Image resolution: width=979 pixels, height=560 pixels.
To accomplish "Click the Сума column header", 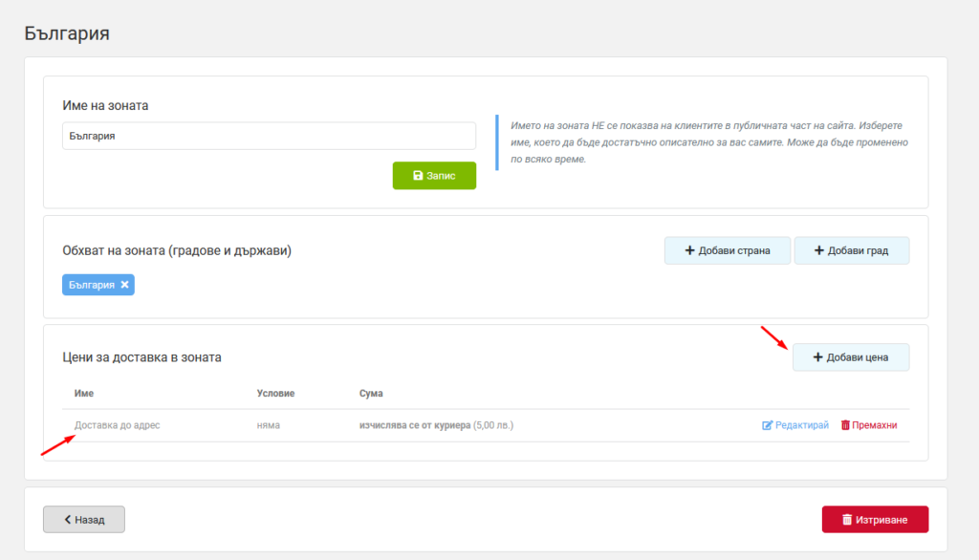I will [x=371, y=394].
